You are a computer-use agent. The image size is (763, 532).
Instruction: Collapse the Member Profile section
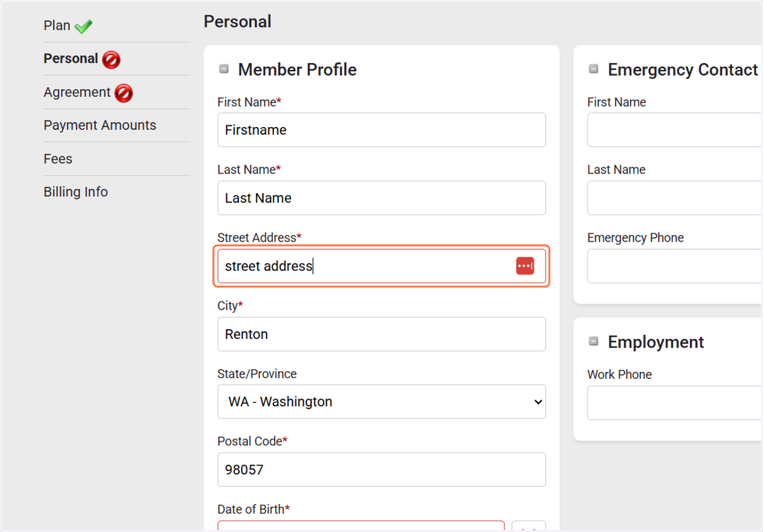(x=224, y=69)
